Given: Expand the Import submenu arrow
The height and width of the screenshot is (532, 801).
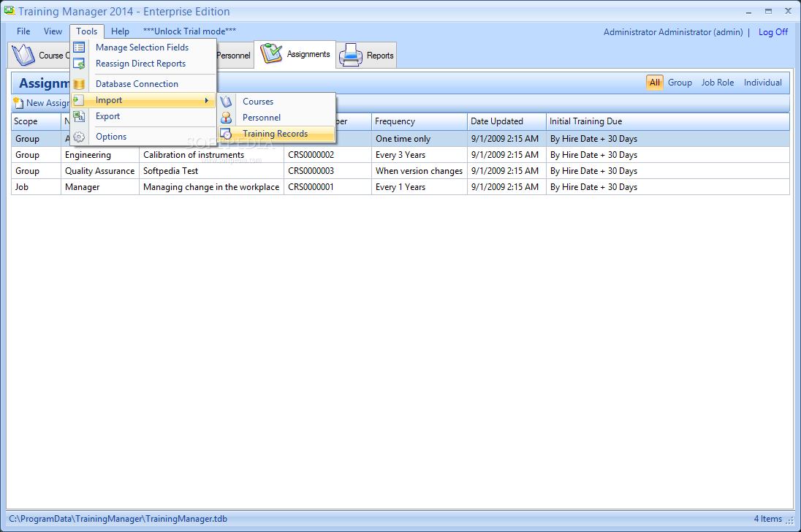Looking at the screenshot, I should click(x=206, y=101).
